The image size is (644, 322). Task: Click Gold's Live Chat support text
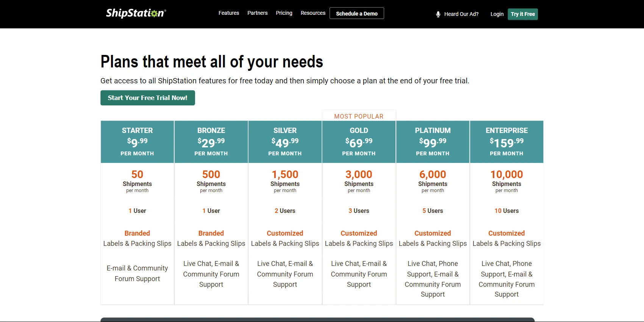coord(359,274)
